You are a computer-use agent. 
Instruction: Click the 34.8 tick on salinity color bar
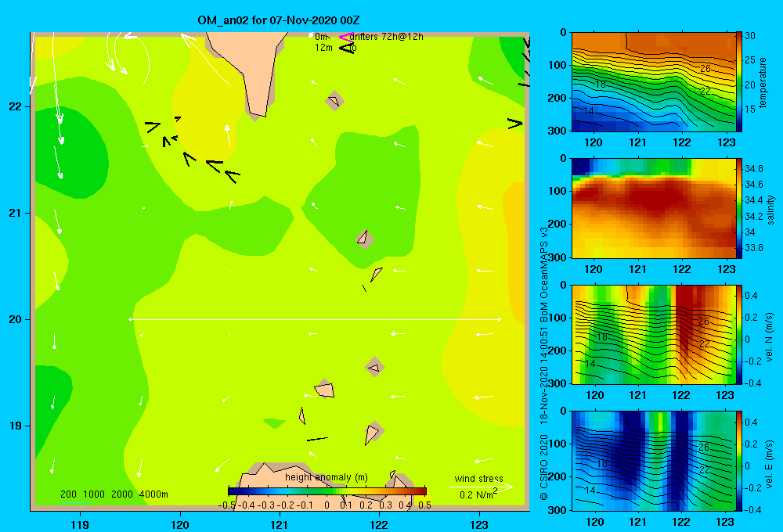753,169
